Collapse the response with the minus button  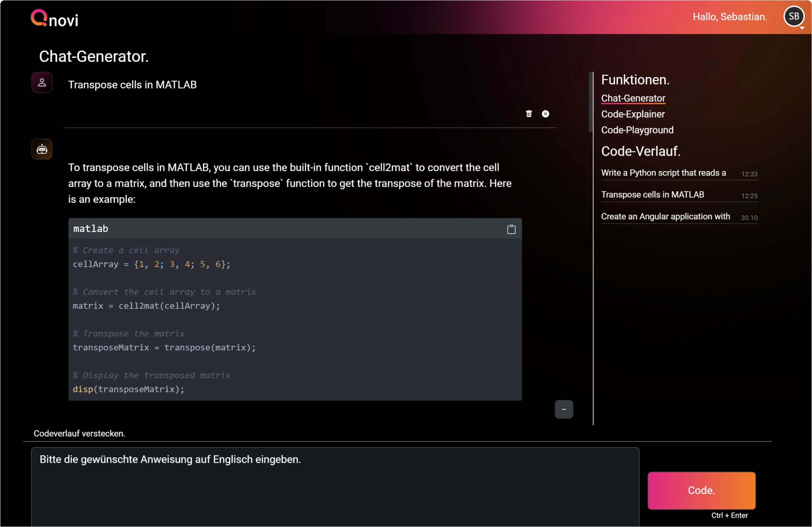[x=564, y=409]
